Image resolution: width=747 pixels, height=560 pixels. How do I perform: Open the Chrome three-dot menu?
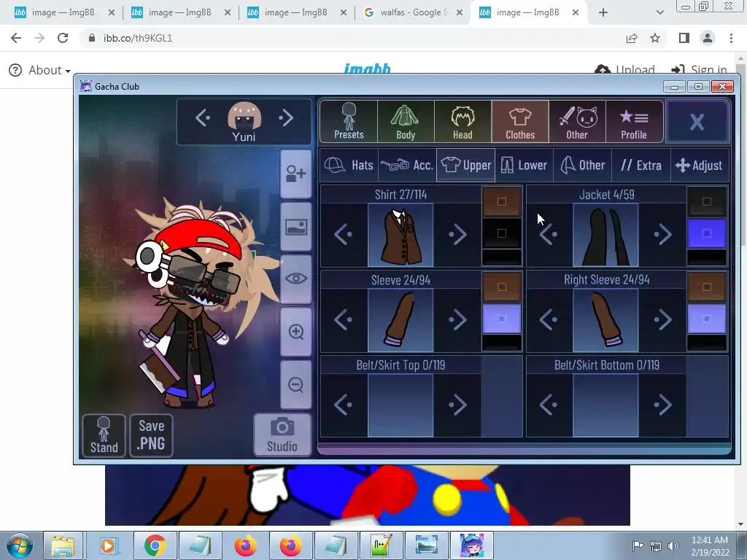click(x=731, y=38)
